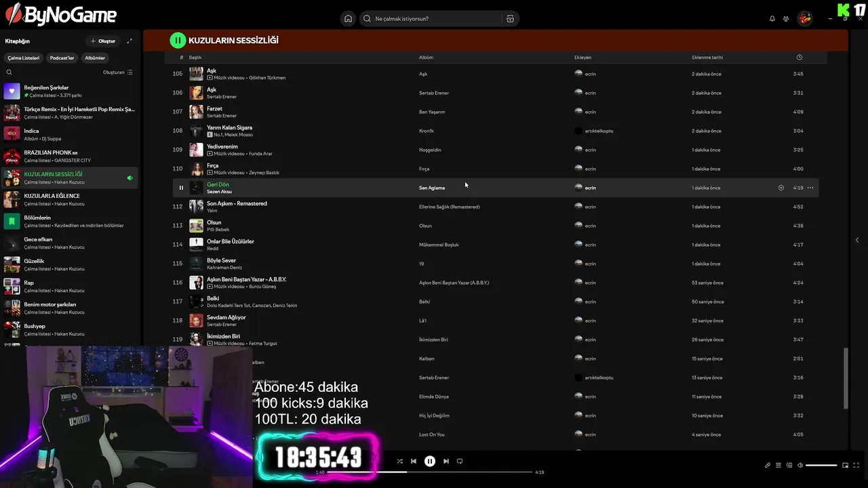Open Connect to a device icon
Screen dimensions: 868x488
point(789,466)
